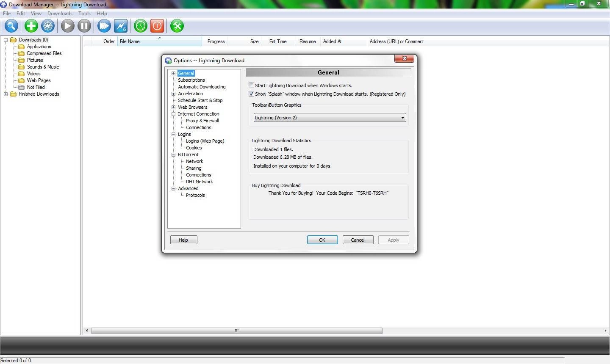Select Subscriptions in options tree
The image size is (610, 364).
coord(191,80)
